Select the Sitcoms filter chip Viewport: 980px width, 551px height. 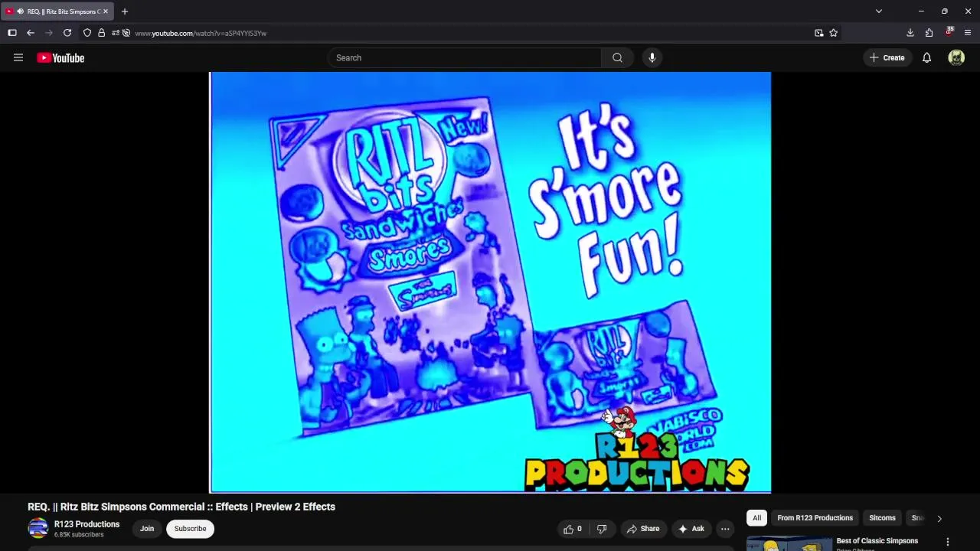pyautogui.click(x=882, y=518)
